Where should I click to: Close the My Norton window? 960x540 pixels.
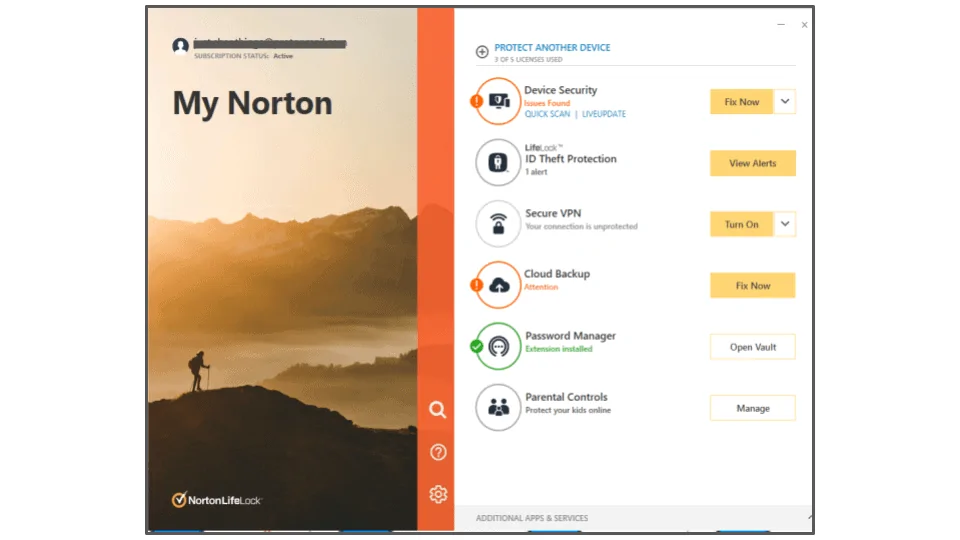tap(804, 24)
